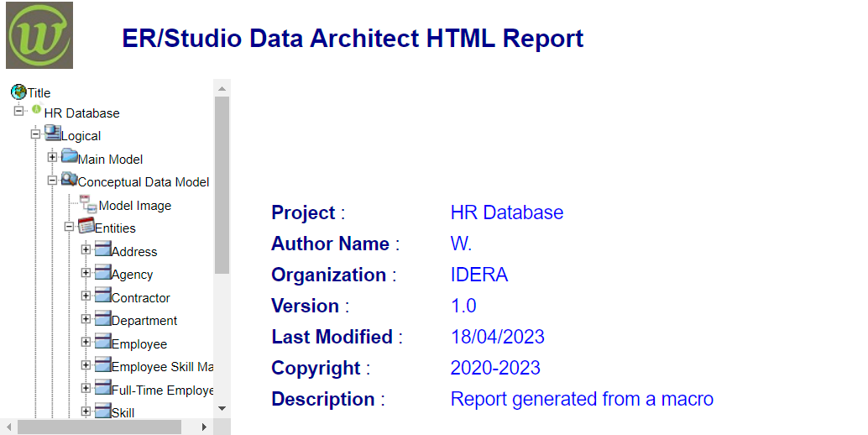
Task: Click the last modified date 18/04/2023
Action: tap(498, 337)
